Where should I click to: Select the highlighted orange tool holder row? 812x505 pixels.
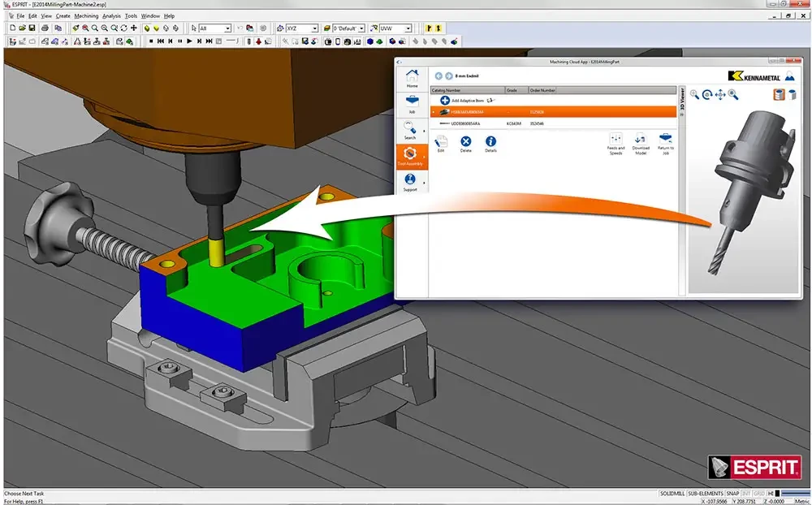553,112
